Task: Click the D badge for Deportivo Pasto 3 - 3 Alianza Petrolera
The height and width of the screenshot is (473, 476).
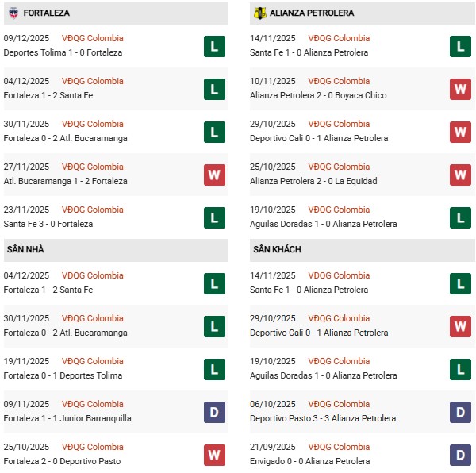Action: 460,412
